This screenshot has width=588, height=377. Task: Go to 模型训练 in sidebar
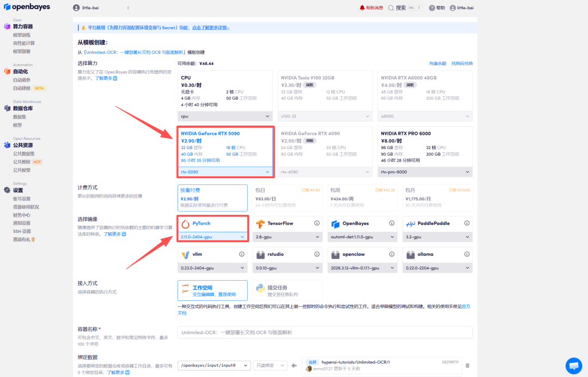(22, 35)
